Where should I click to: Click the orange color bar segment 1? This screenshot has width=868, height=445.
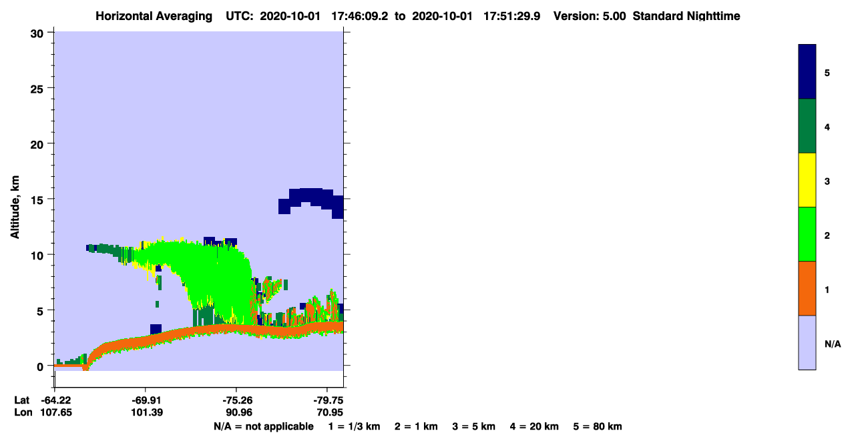pyautogui.click(x=807, y=288)
